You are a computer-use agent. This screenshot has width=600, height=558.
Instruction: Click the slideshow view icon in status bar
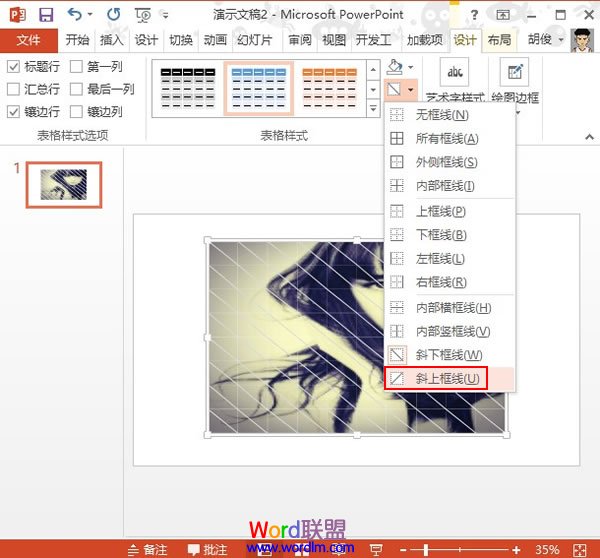[376, 550]
